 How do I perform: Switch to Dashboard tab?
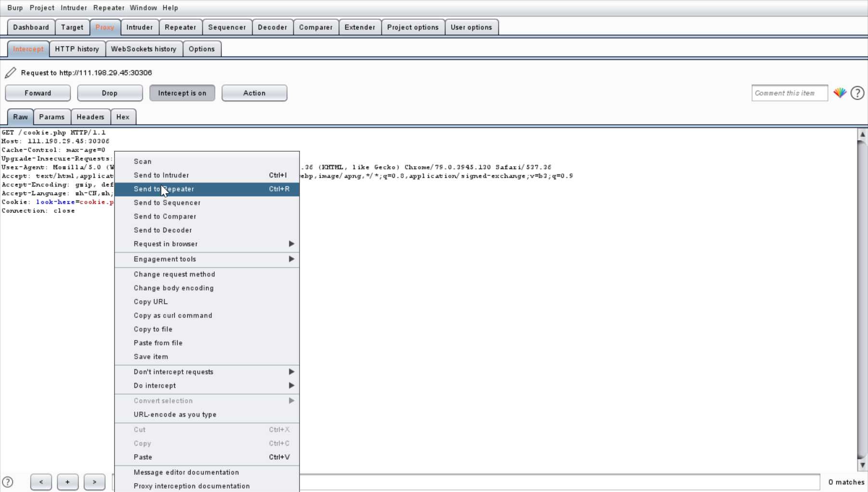pyautogui.click(x=31, y=27)
